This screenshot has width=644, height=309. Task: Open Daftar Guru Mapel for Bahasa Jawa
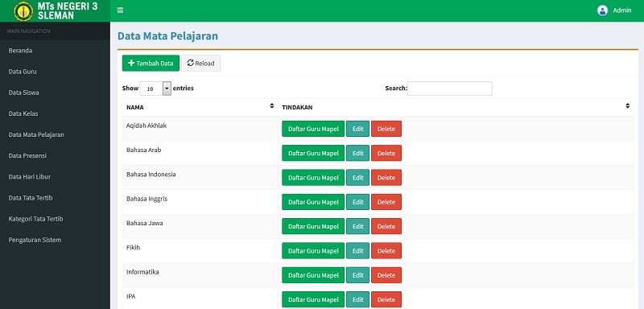click(313, 226)
